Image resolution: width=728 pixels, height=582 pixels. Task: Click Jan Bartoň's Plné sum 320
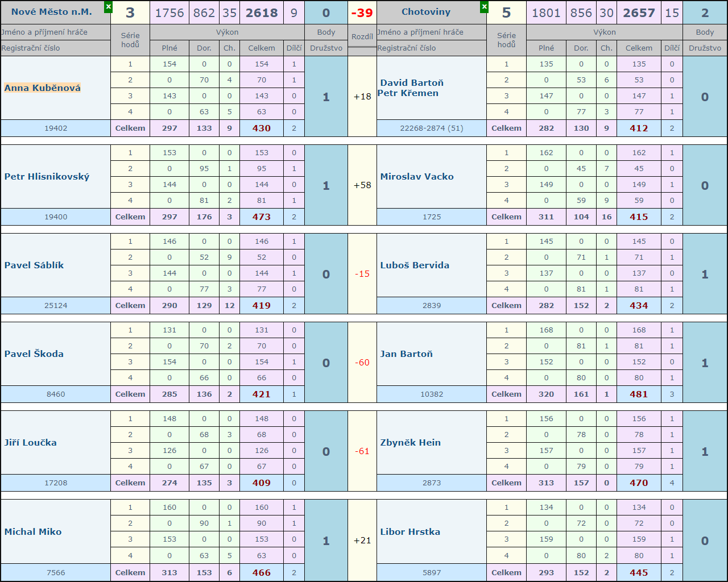click(546, 394)
